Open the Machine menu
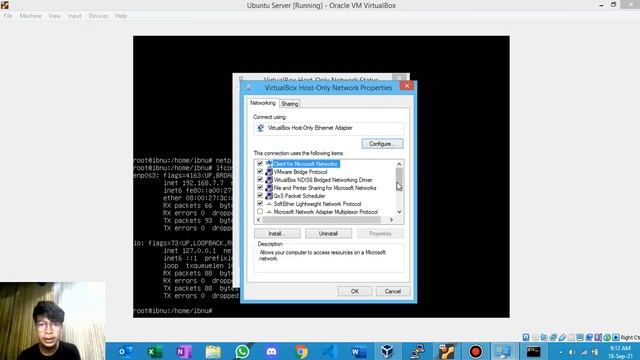The width and height of the screenshot is (640, 360). click(x=31, y=16)
